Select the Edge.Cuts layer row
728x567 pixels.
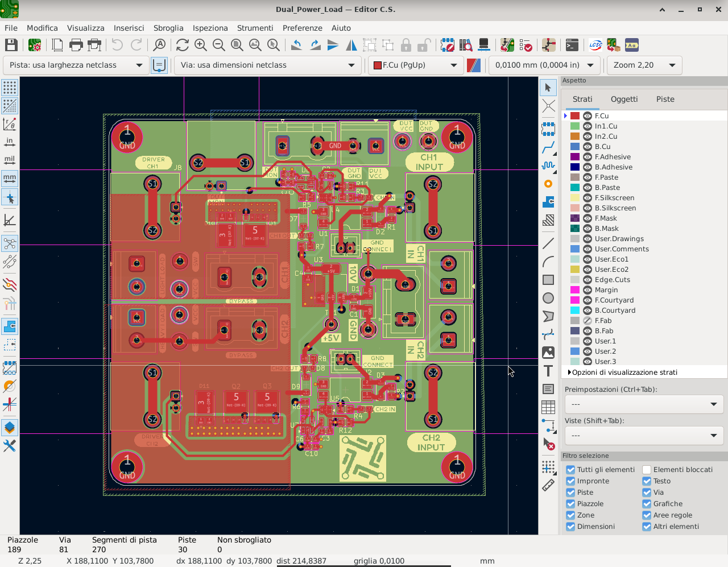tap(613, 280)
